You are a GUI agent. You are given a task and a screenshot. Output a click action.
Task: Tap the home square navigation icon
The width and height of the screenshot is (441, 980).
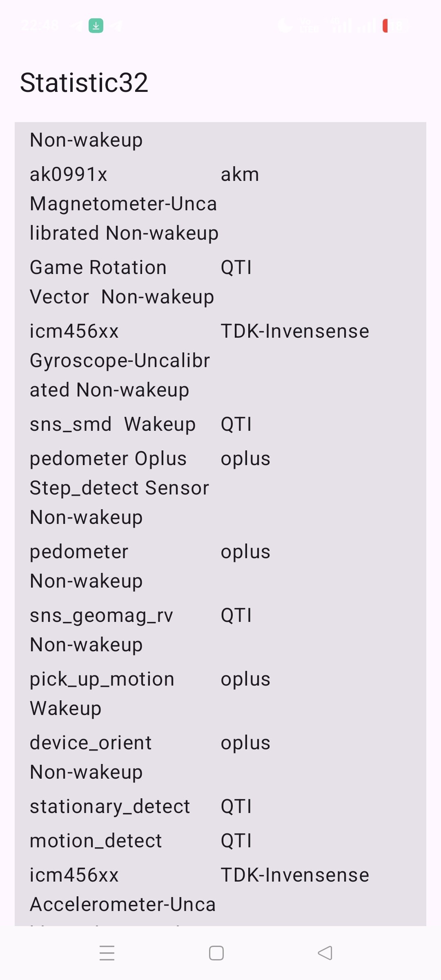pos(216,953)
